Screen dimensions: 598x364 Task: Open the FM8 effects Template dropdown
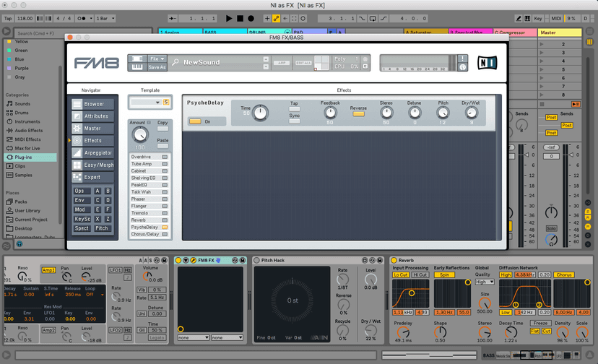point(146,103)
